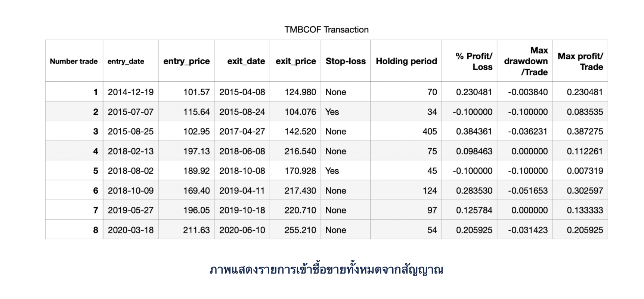This screenshot has height=299, width=644.
Task: Click the 'Number trade' column header
Action: coord(74,61)
